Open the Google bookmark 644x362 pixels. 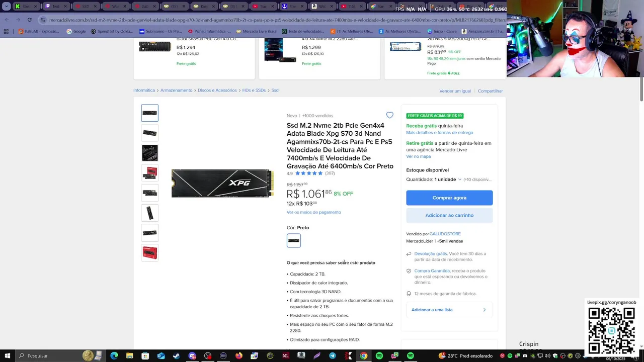(76, 31)
